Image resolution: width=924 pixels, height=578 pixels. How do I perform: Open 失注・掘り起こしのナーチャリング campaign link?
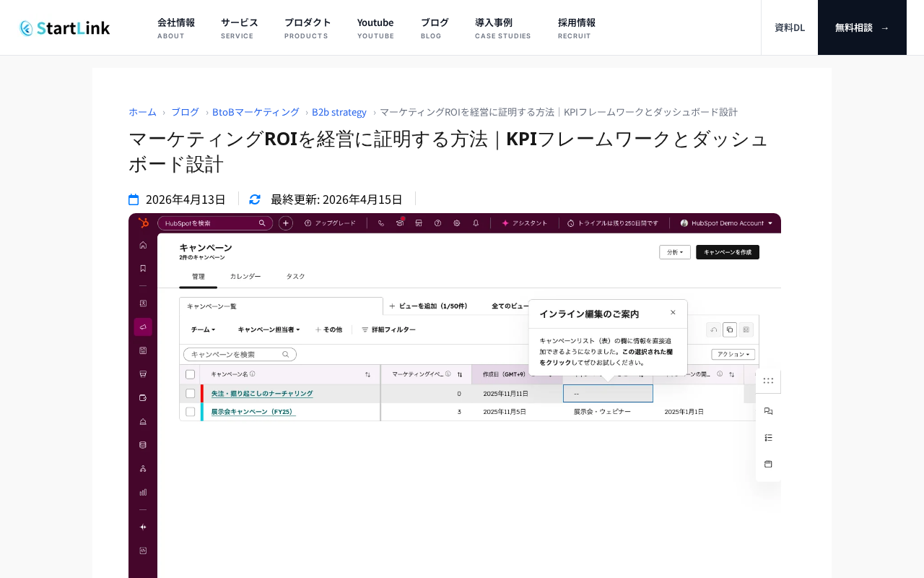[262, 394]
